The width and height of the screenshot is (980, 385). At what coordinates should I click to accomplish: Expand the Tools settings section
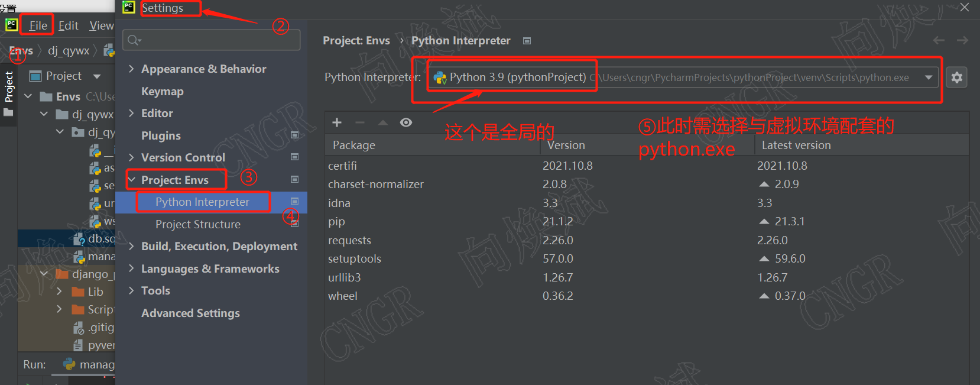coord(131,290)
